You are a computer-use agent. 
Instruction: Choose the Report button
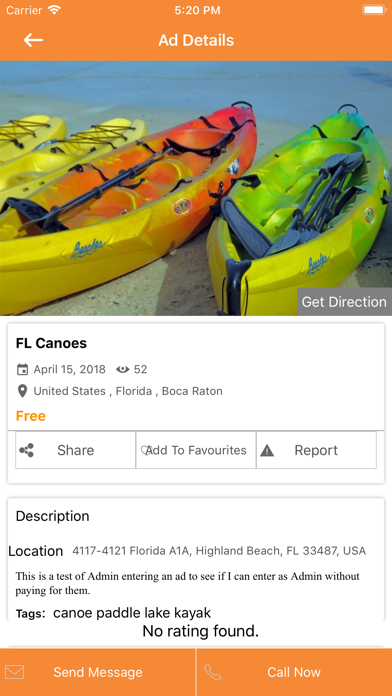316,450
